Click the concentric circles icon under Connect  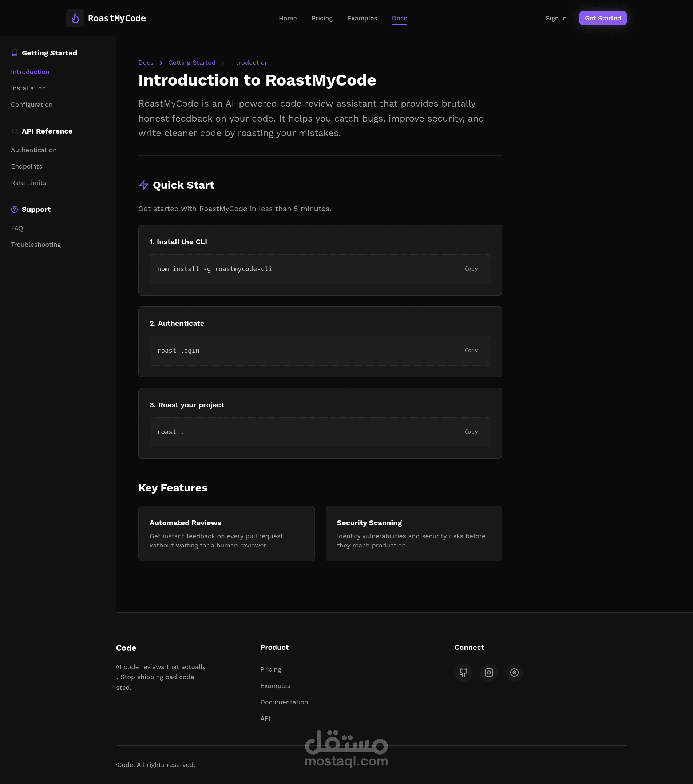[x=514, y=672]
